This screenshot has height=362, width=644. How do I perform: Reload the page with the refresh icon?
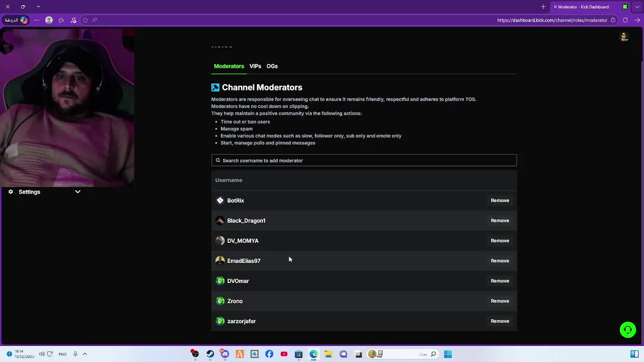[625, 20]
